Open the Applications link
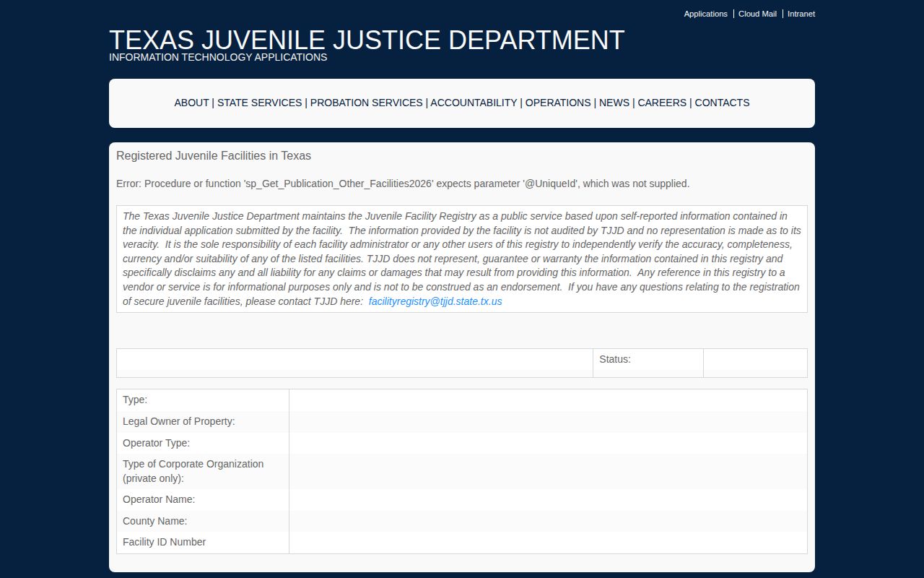Screen dimensions: 924x578 click(705, 14)
